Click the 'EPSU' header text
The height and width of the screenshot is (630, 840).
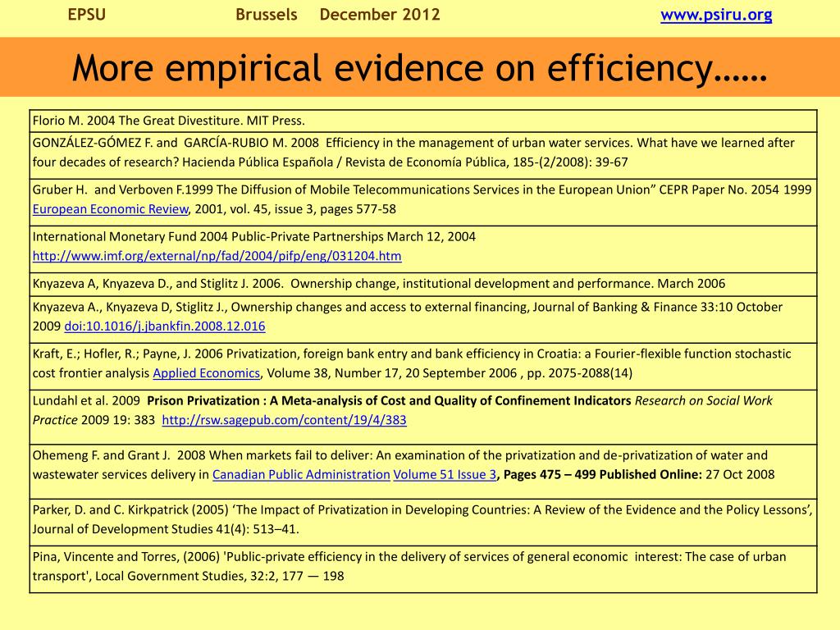point(87,15)
